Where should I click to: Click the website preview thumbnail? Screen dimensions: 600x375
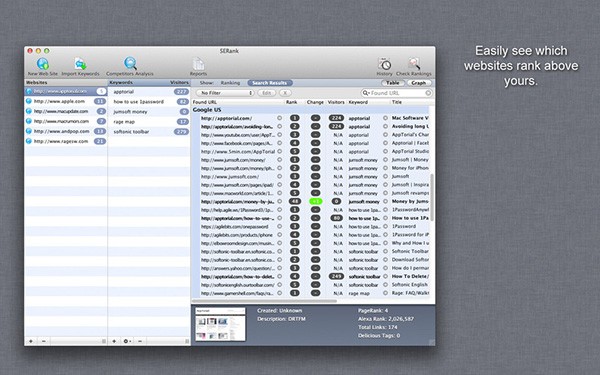pyautogui.click(x=220, y=324)
